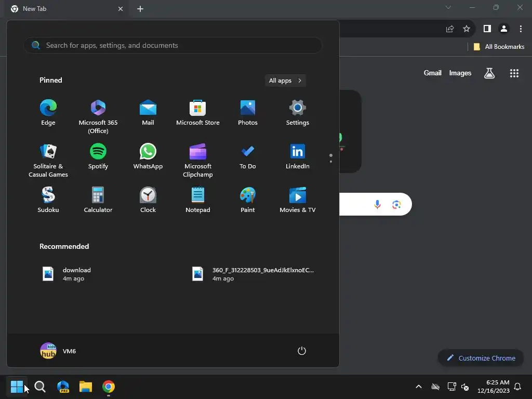The image size is (532, 399).
Task: Close the New Tab tab
Action: 121,9
